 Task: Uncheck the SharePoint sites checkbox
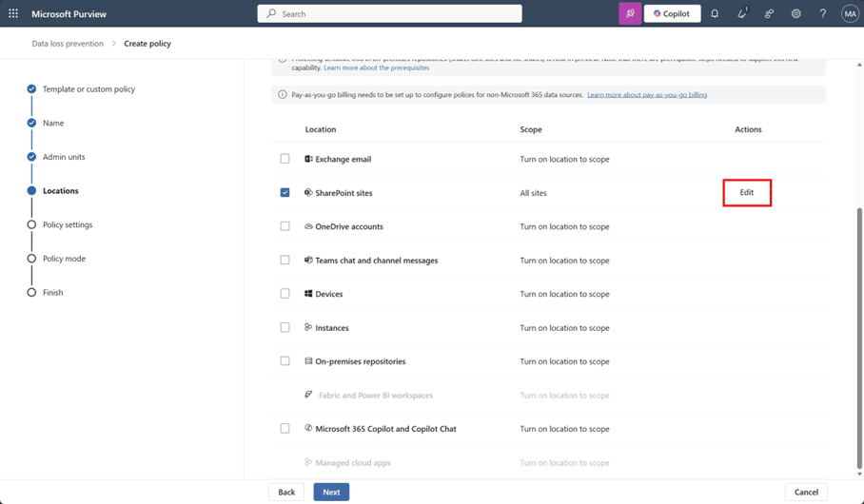(x=285, y=193)
